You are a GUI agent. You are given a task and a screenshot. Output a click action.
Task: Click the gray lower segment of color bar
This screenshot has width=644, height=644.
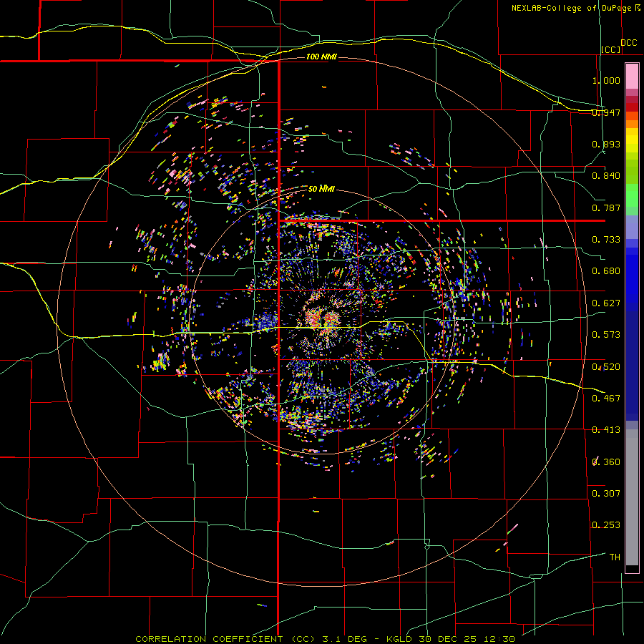click(632, 497)
